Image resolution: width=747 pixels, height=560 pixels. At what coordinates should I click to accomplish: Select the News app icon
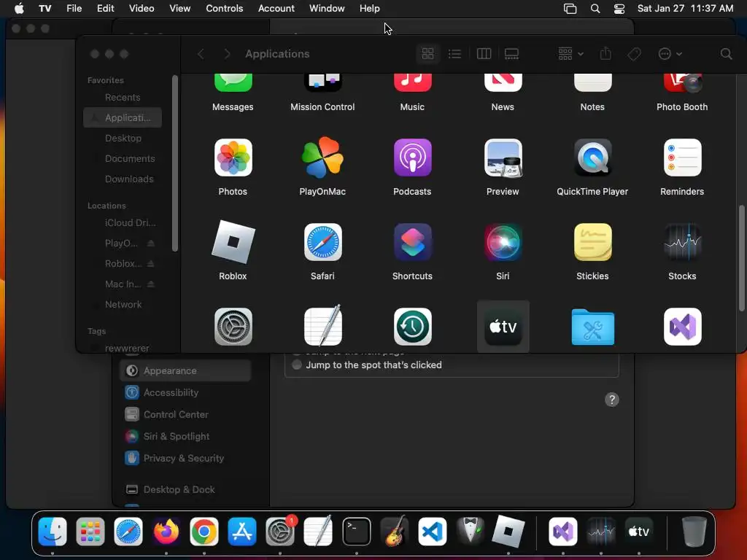[503, 83]
